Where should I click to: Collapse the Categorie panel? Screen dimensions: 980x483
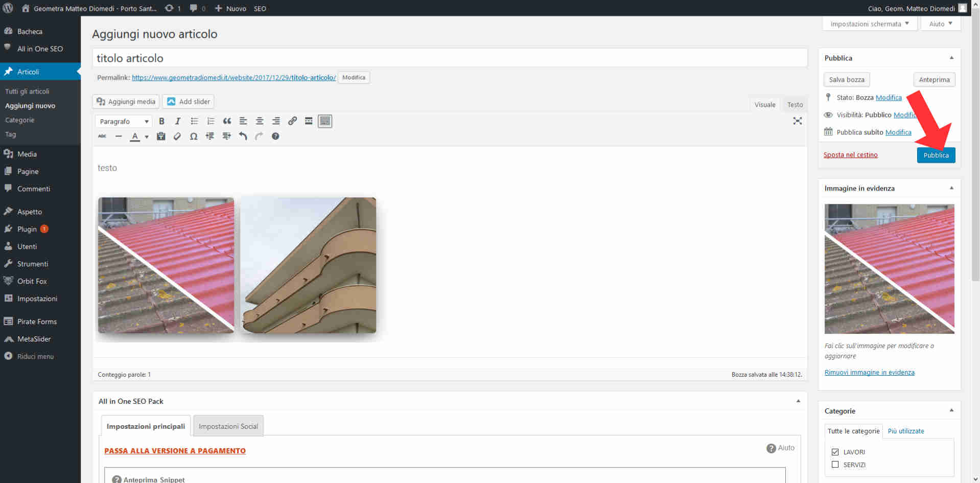click(951, 410)
